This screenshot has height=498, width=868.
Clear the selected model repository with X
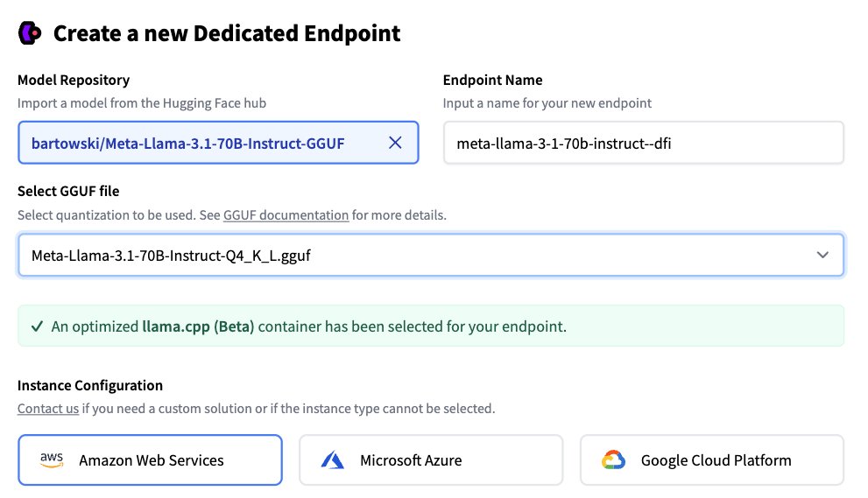click(395, 143)
